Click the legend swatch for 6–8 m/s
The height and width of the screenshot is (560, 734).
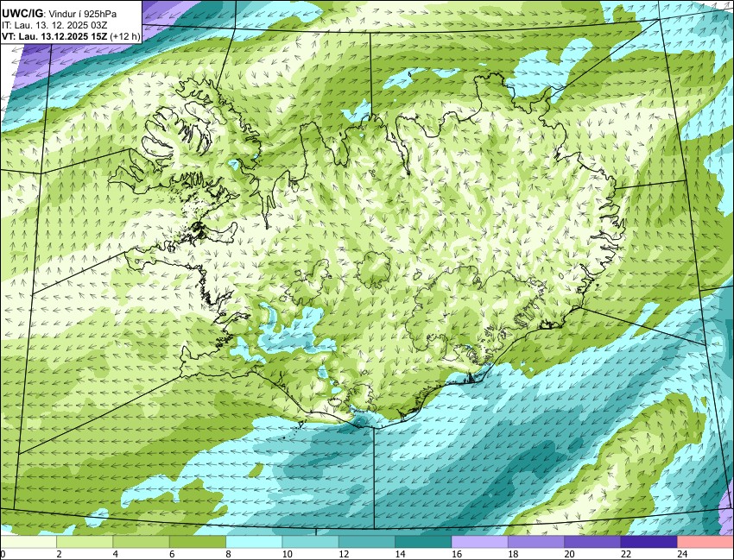198,542
